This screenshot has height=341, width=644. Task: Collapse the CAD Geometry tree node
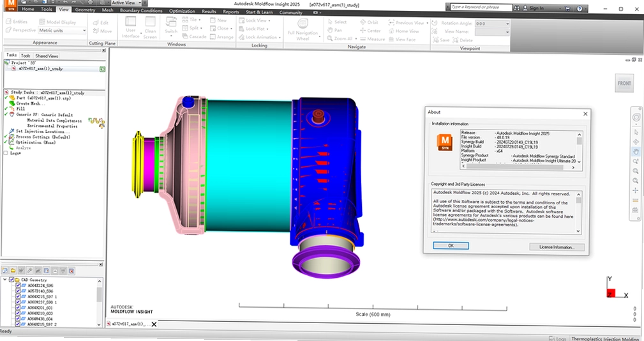point(5,279)
